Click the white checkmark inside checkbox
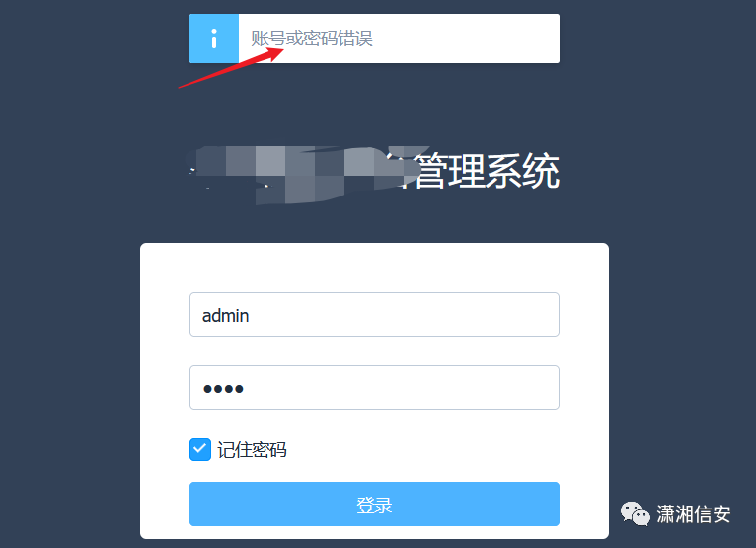This screenshot has height=548, width=756. (200, 449)
